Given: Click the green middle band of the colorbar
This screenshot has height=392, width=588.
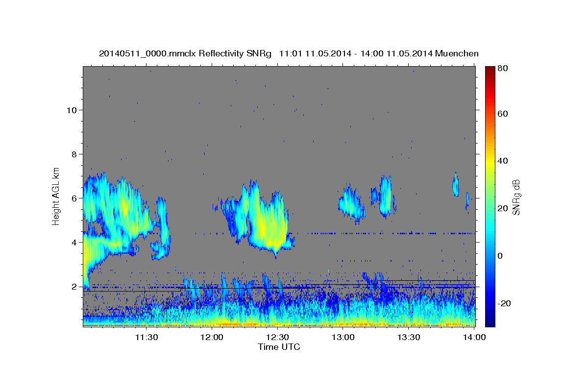Looking at the screenshot, I should coord(490,196).
